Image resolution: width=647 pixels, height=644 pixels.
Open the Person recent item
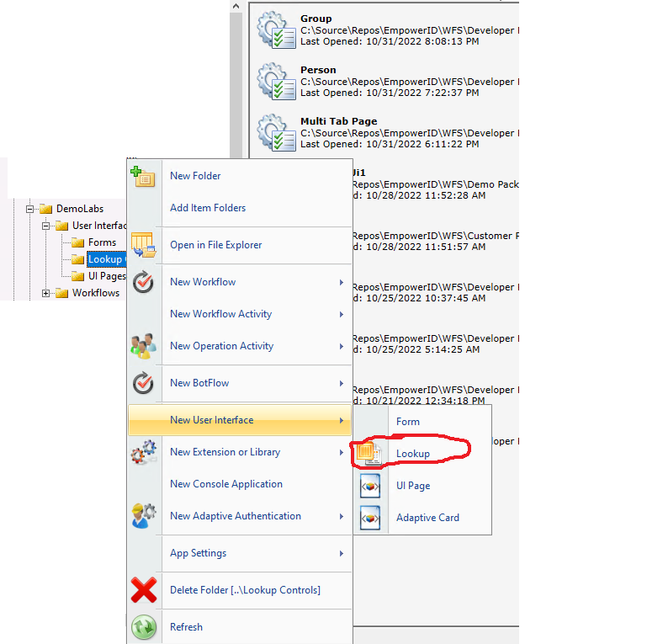(386, 82)
